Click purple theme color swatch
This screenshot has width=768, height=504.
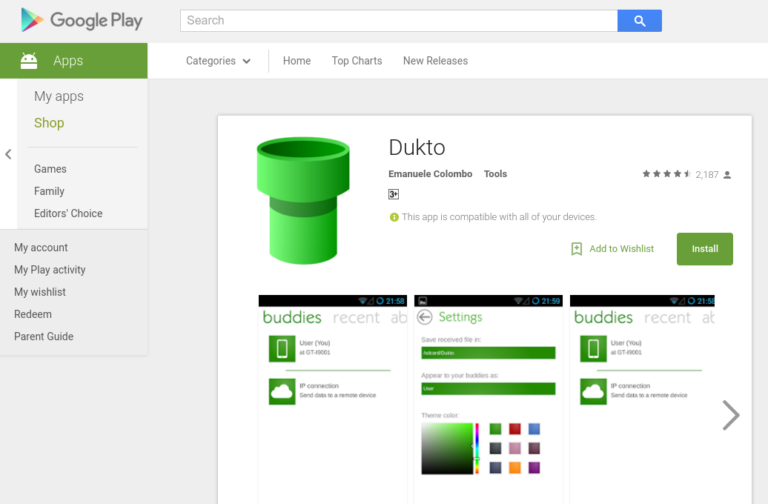[x=534, y=467]
